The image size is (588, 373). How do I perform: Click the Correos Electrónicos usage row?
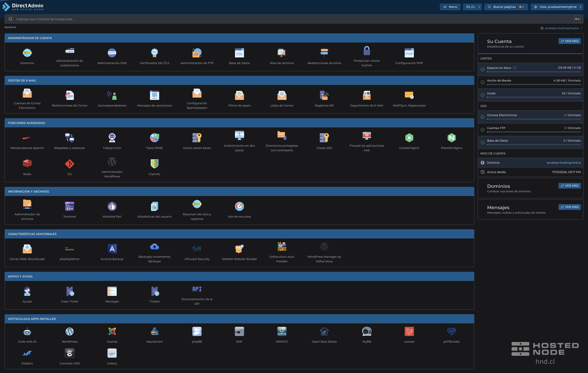(530, 117)
